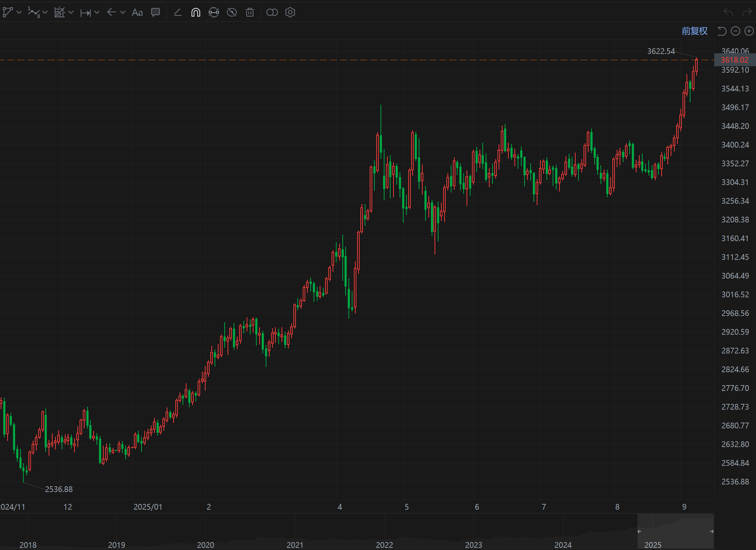This screenshot has height=550, width=756.
Task: Open drawing settings gear icon
Action: coord(290,13)
